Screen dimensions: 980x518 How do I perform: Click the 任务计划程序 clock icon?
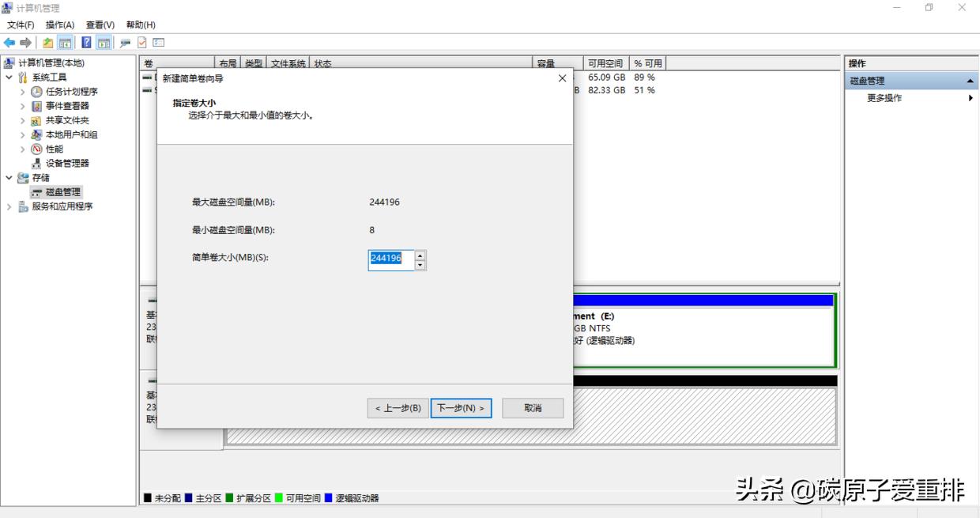(36, 92)
